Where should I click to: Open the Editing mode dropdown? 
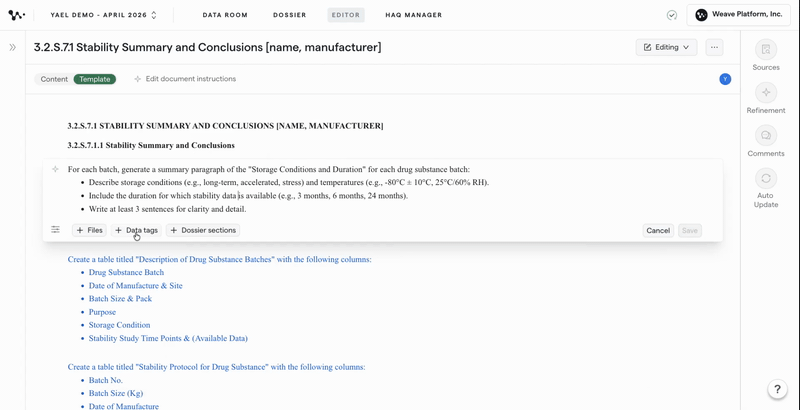(666, 47)
